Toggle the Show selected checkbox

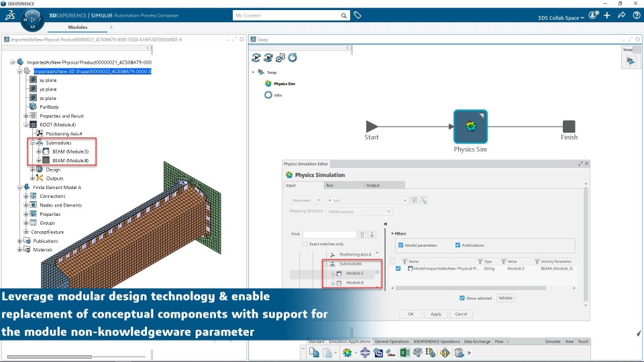coord(462,298)
